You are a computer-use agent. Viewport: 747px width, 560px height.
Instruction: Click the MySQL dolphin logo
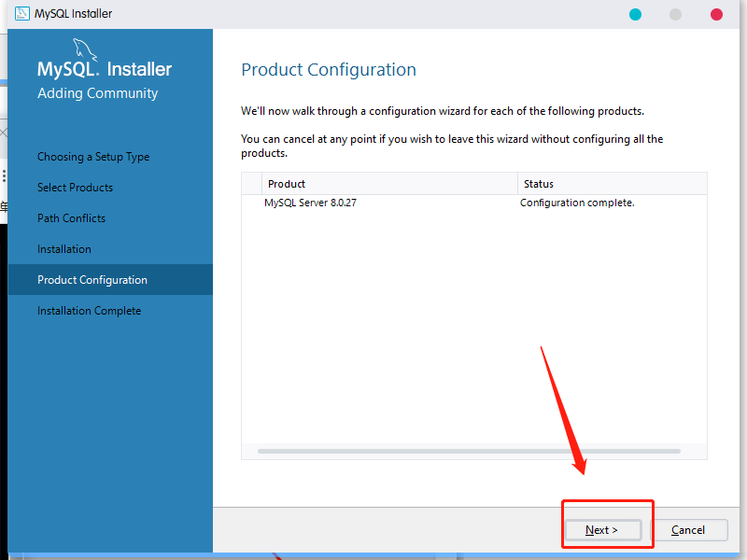pyautogui.click(x=85, y=49)
